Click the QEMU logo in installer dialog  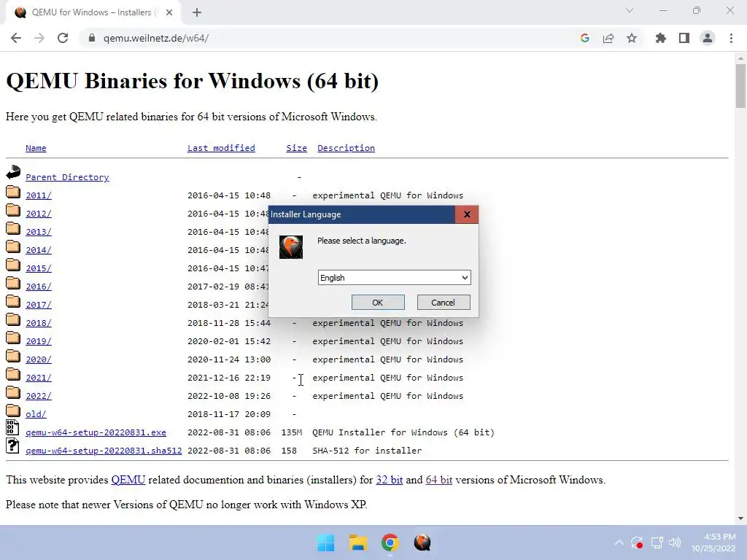coord(291,247)
